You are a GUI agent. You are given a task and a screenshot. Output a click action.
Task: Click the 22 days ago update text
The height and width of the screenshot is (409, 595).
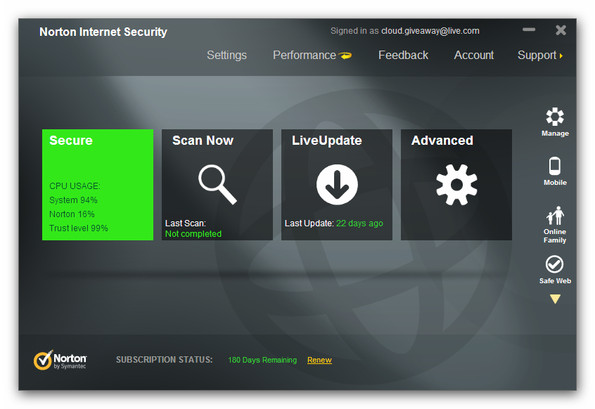[359, 223]
